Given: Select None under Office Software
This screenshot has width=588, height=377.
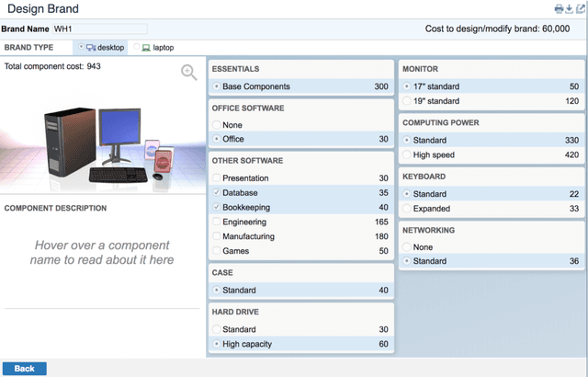Looking at the screenshot, I should click(216, 125).
